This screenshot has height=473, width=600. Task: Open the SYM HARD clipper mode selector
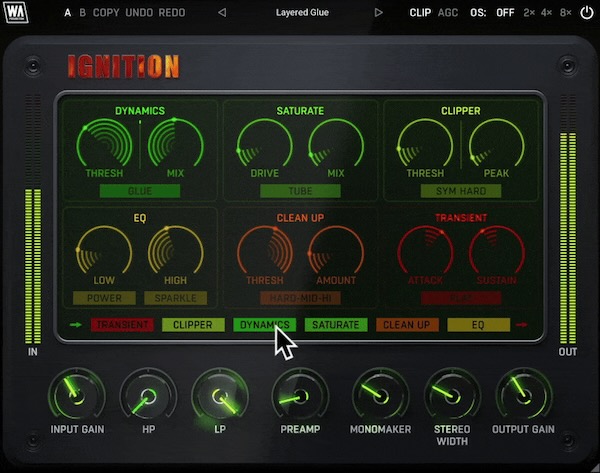coord(461,191)
